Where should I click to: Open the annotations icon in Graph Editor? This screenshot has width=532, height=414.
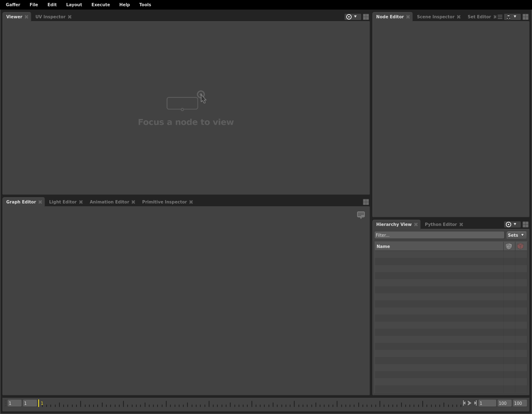click(361, 215)
